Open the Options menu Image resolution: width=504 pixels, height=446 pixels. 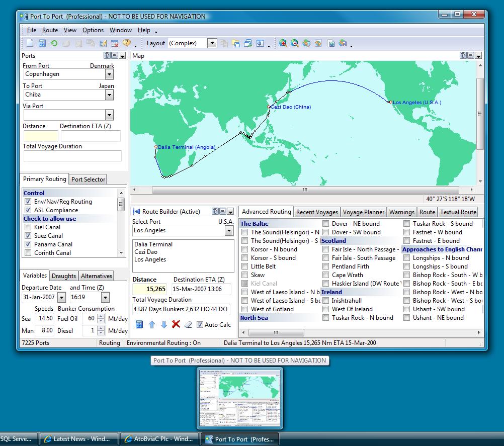point(93,30)
